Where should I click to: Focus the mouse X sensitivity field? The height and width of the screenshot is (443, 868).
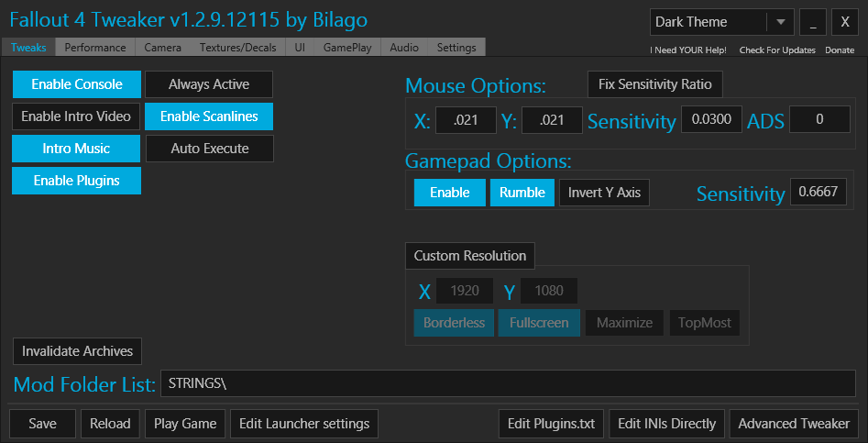point(466,120)
